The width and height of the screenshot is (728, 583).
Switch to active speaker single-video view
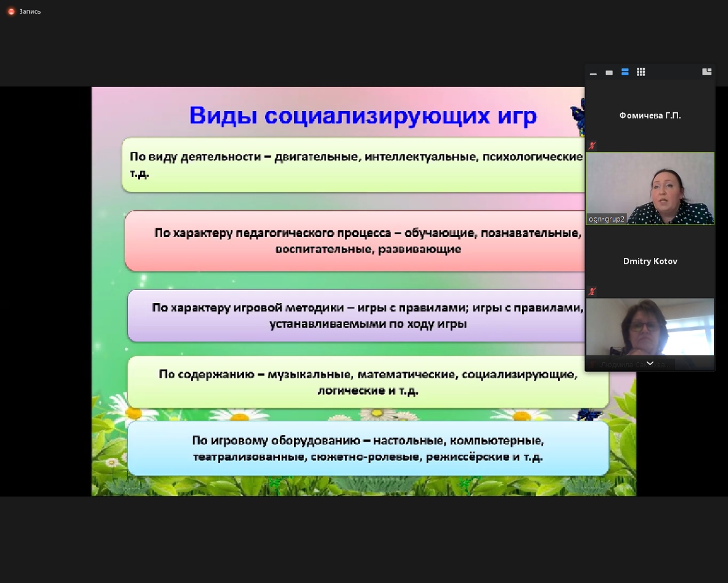609,72
